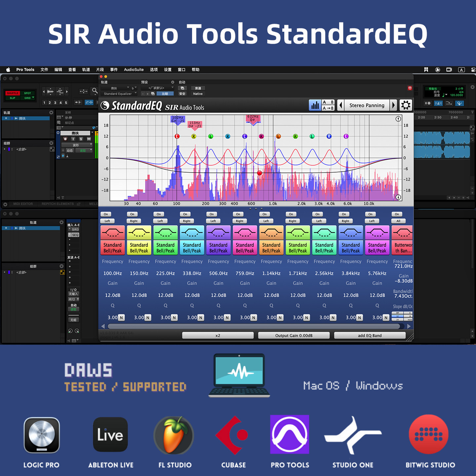Click the down-arrow zoom icon on the graph

[x=398, y=197]
